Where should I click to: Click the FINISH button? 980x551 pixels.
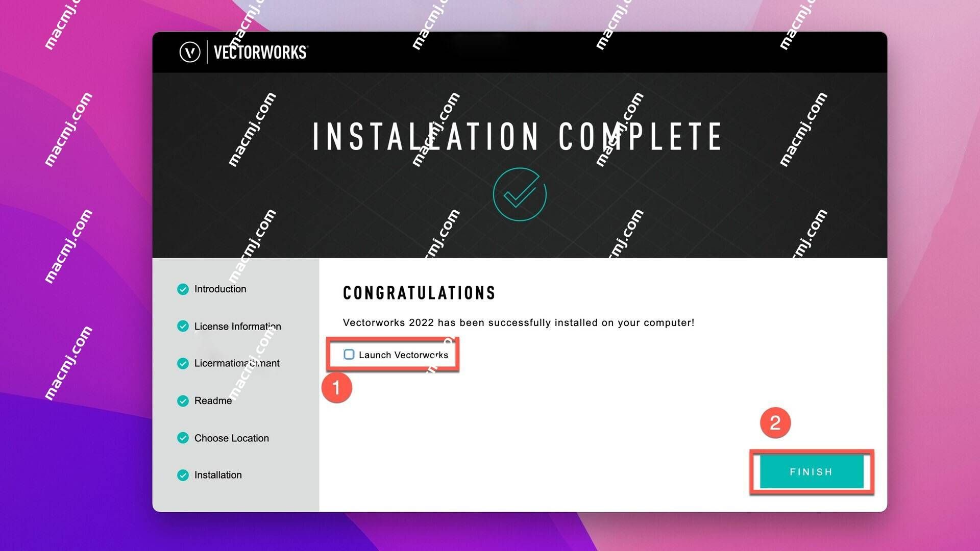pyautogui.click(x=812, y=471)
